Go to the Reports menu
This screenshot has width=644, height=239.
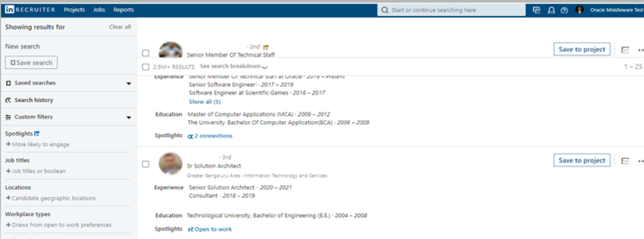pyautogui.click(x=123, y=10)
